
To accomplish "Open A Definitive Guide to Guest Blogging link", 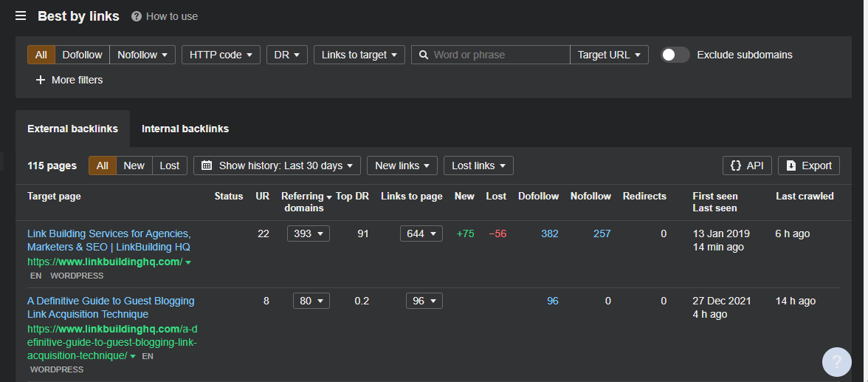I will [x=111, y=307].
